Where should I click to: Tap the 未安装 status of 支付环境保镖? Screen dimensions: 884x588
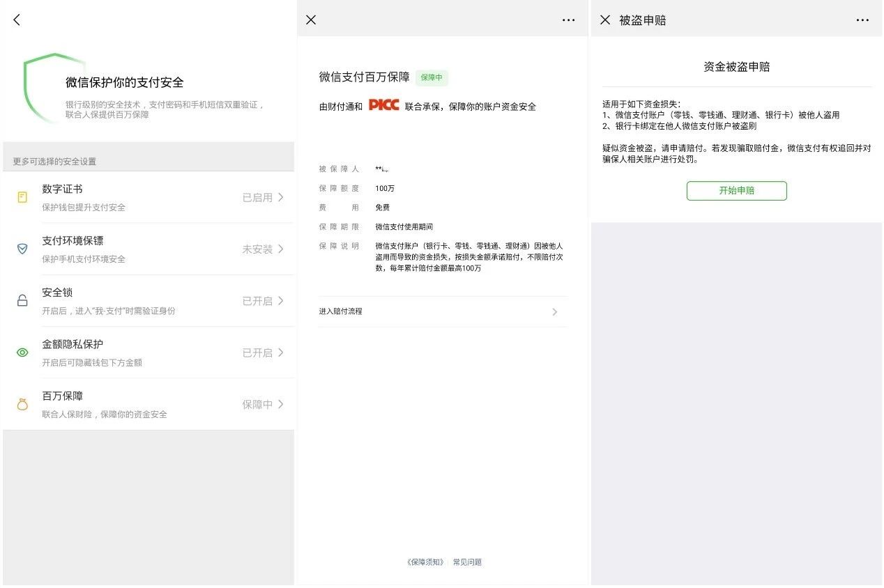pyautogui.click(x=257, y=249)
